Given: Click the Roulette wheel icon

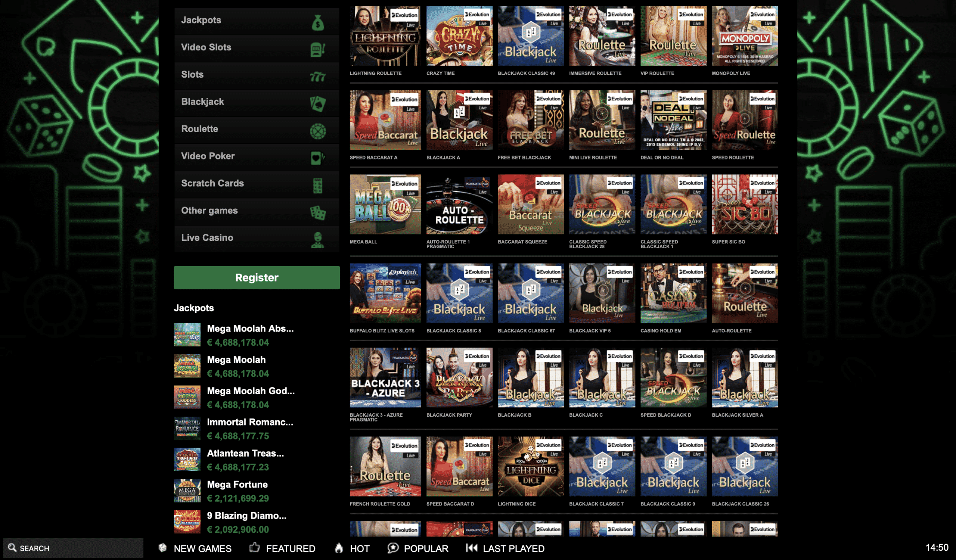Looking at the screenshot, I should (x=317, y=131).
